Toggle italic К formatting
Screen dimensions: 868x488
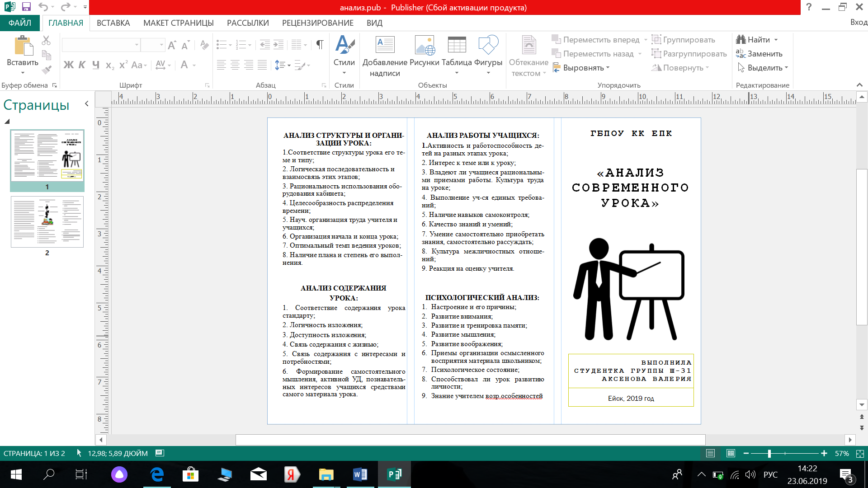[x=82, y=65]
